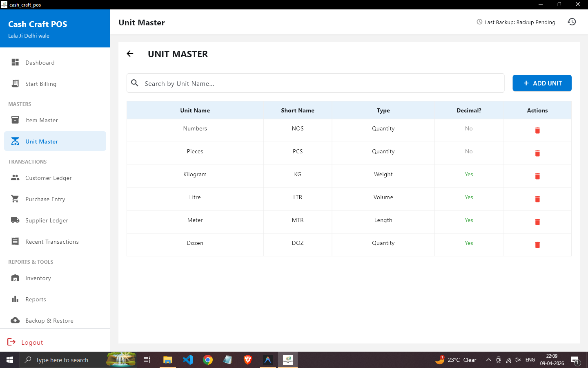Click the back arrow beside UNIT MASTER
The width and height of the screenshot is (588, 368).
[x=130, y=54]
